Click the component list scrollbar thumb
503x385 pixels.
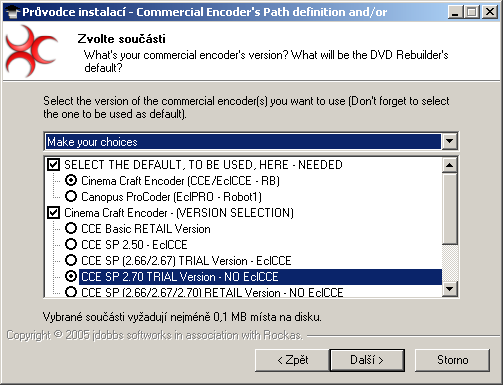pos(450,208)
